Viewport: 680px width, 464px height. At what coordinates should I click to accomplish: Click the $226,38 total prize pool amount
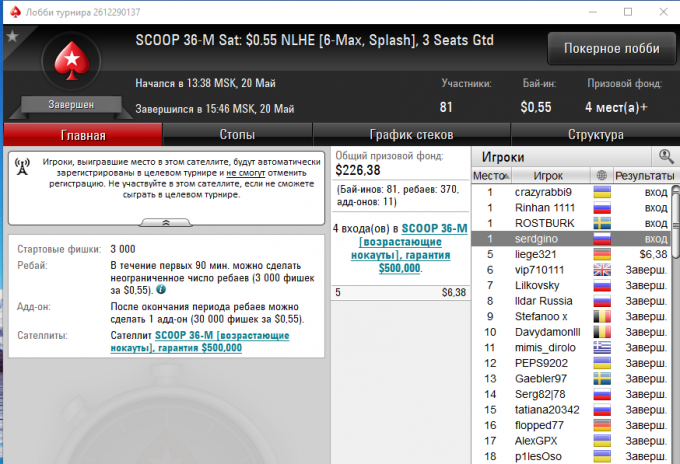pyautogui.click(x=358, y=170)
